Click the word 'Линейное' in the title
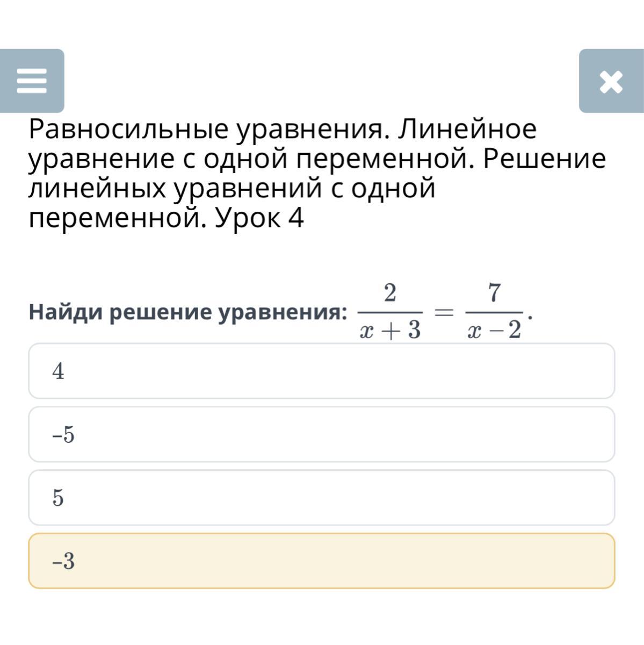 click(467, 129)
